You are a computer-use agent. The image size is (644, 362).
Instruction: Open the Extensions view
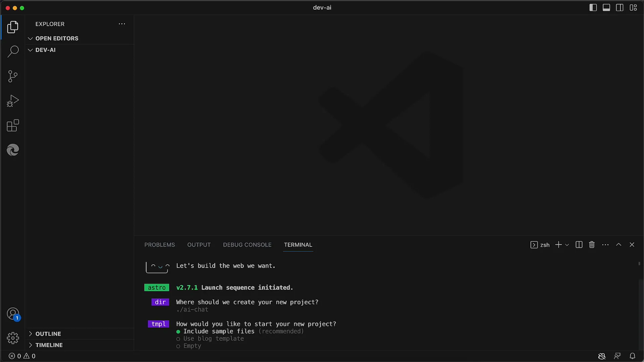point(13,125)
